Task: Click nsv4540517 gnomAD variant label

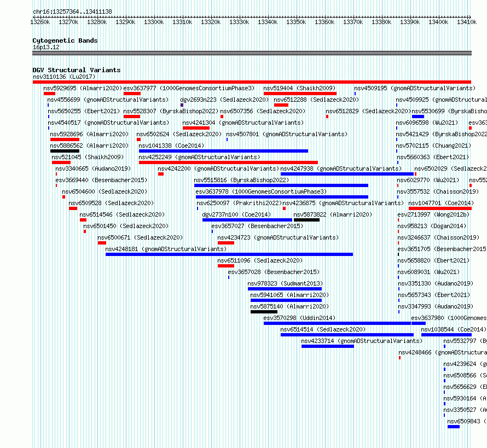Action: pyautogui.click(x=108, y=123)
